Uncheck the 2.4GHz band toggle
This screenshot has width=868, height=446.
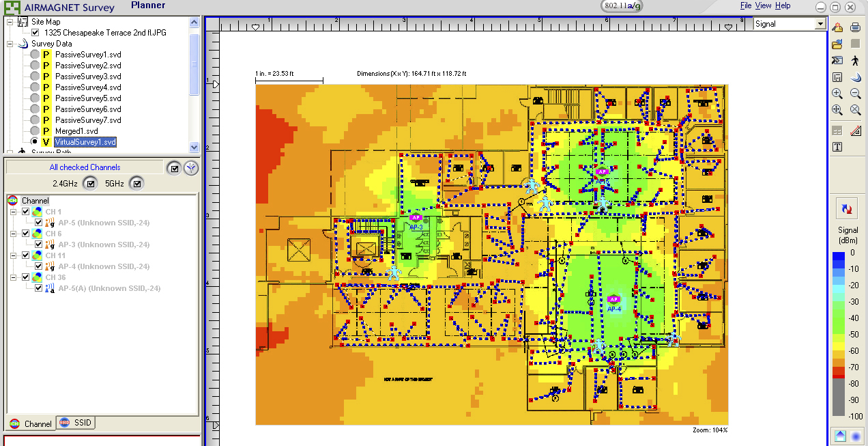click(x=89, y=183)
